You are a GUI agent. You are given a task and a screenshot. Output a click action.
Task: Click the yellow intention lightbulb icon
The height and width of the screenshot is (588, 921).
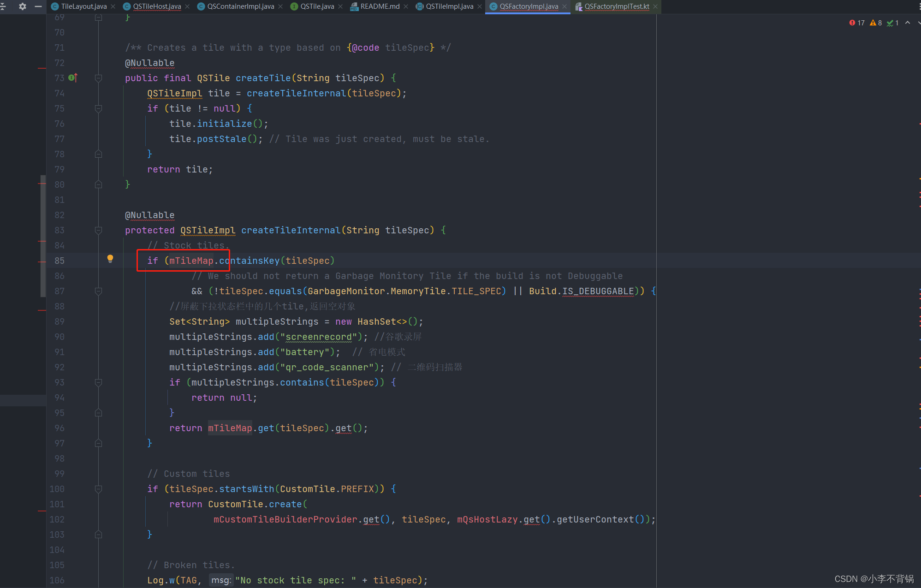110,259
